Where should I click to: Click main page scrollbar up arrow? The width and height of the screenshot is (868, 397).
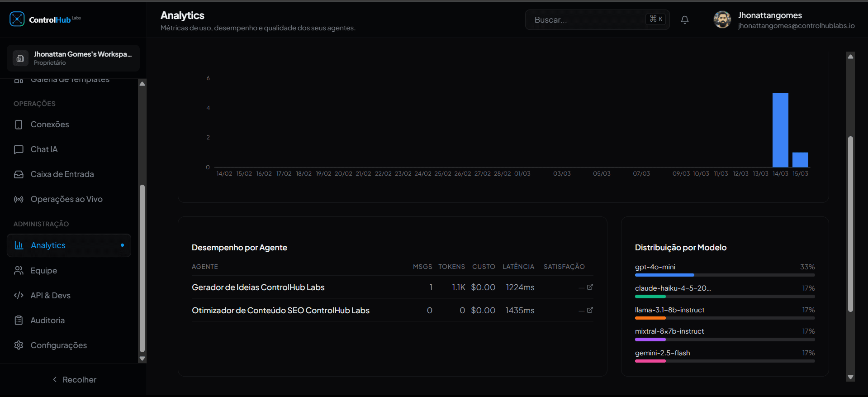click(850, 56)
